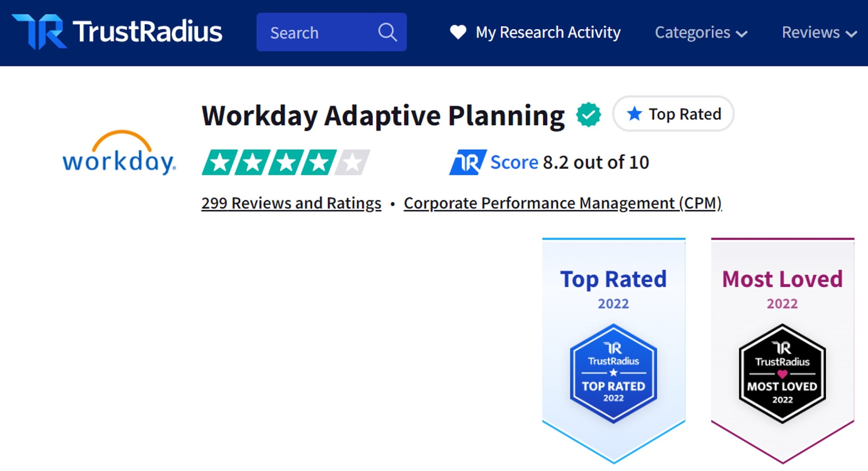Click the Workday Adaptive Planning title
Screen dimensions: 868x471
pyautogui.click(x=383, y=116)
